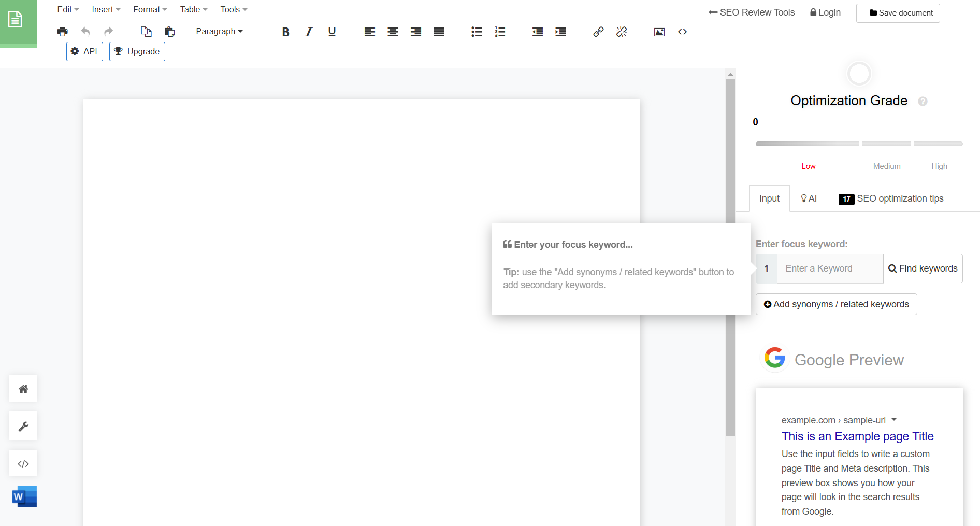The image size is (980, 526).
Task: Expand the URL dropdown in Google Preview
Action: pyautogui.click(x=895, y=420)
